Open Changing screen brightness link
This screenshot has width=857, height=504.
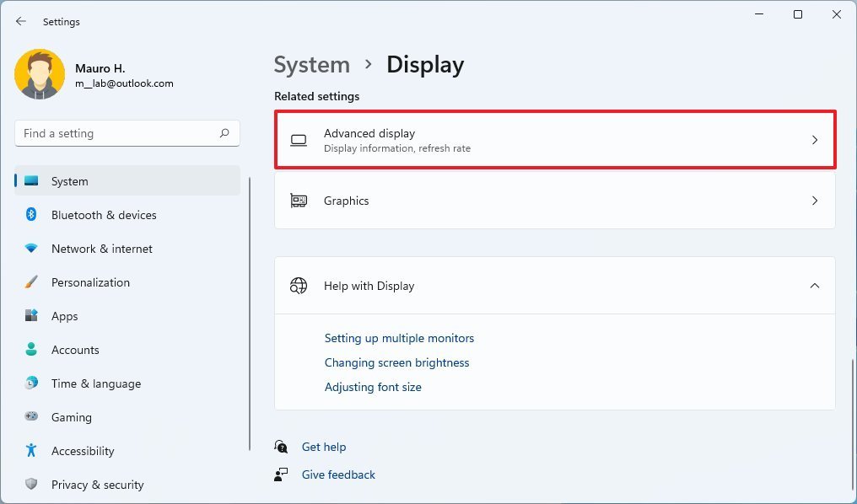click(396, 362)
